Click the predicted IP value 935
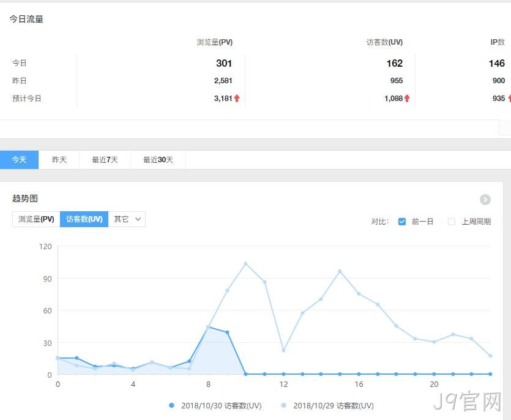Viewport: 511px width, 420px height. [499, 98]
